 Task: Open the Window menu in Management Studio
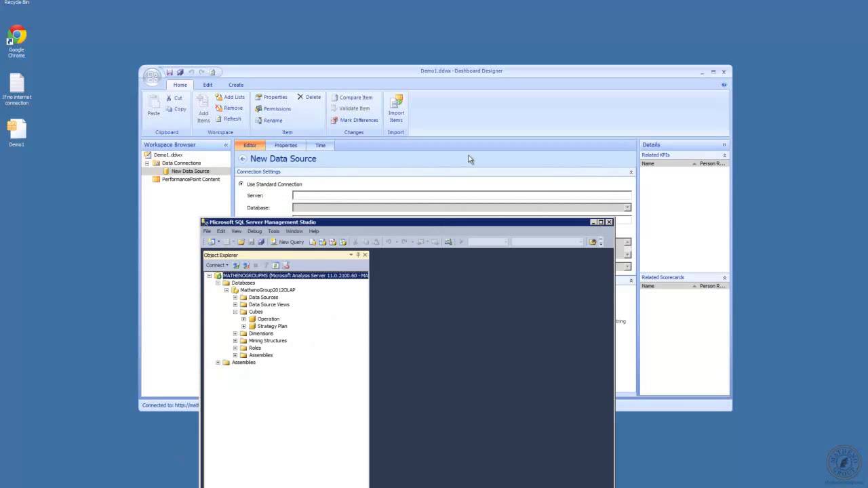(294, 231)
